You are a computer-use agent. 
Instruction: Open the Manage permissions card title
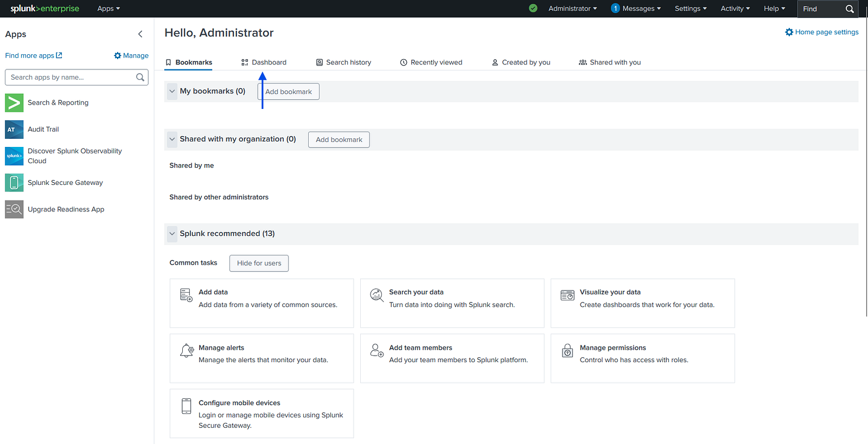(613, 348)
